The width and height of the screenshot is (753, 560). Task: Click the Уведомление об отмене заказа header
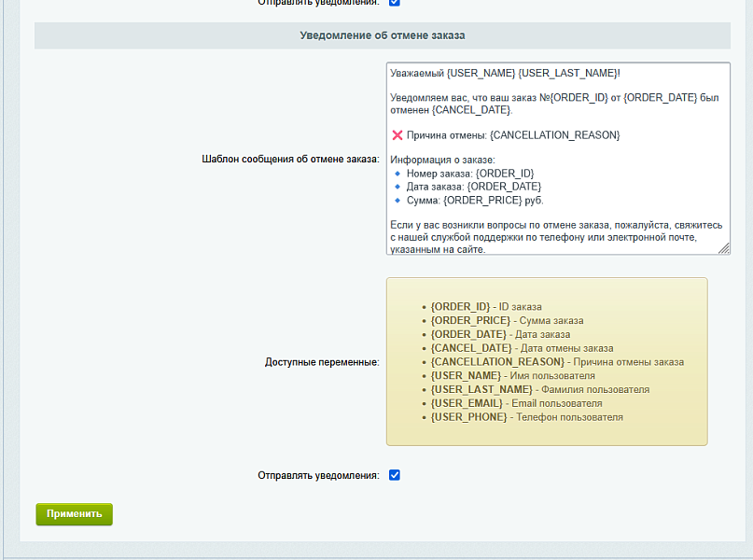383,35
